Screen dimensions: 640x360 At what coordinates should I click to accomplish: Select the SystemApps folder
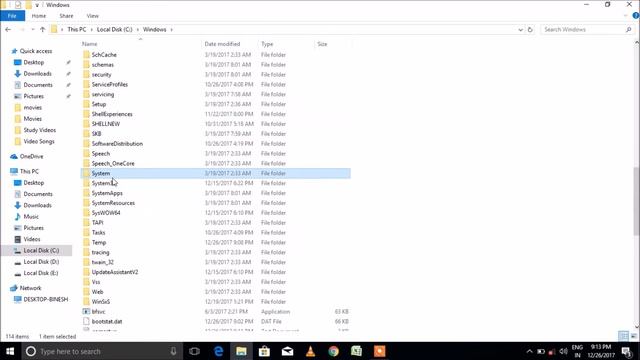pos(107,193)
